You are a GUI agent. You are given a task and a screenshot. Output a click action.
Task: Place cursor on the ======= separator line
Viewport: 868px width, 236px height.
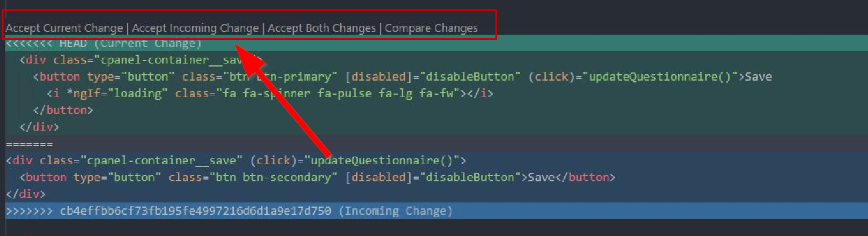[x=29, y=144]
